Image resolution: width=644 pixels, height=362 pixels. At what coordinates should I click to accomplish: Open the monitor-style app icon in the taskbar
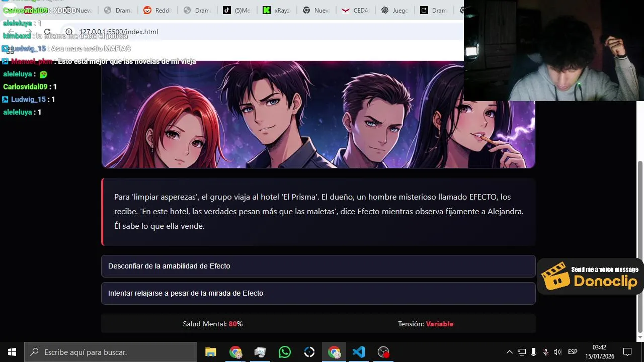[260, 352]
